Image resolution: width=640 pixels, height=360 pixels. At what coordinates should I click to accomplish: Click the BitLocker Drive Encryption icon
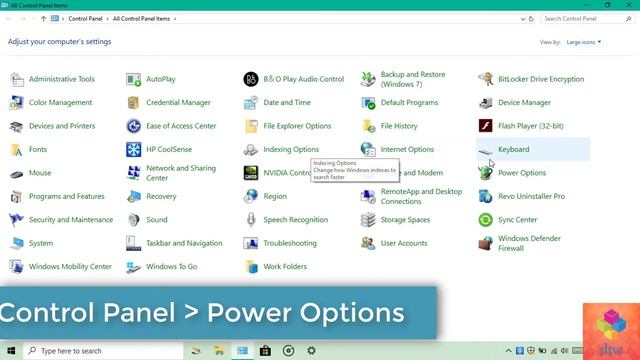coord(486,79)
